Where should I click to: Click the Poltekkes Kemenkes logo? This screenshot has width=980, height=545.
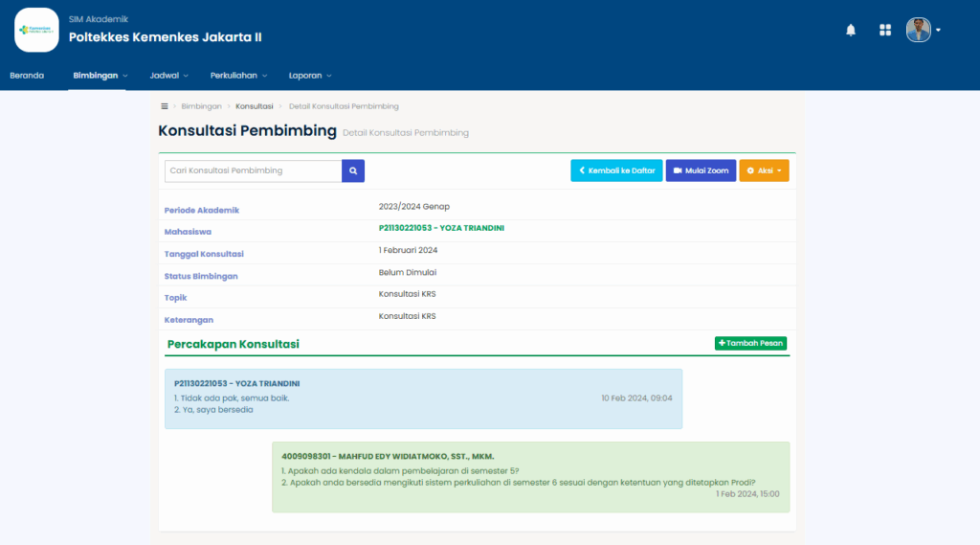click(36, 30)
